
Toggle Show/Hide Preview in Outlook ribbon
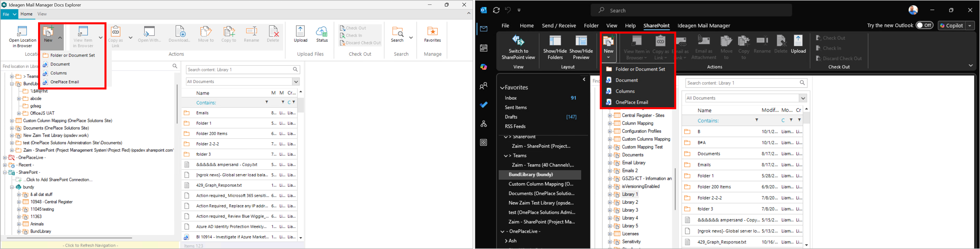581,47
